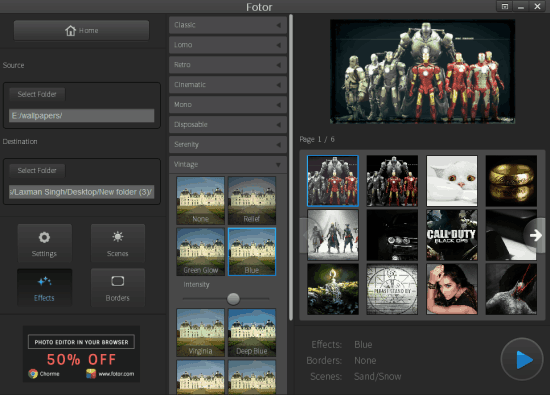The image size is (550, 395).
Task: Select the glowing figure in forest thumbnail
Action: click(x=333, y=289)
